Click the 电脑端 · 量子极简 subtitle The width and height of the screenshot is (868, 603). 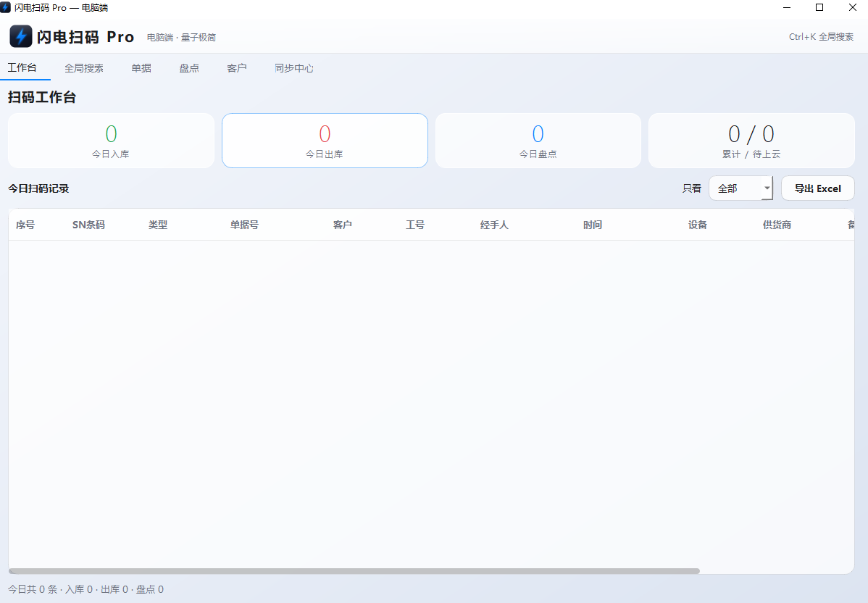pos(181,37)
